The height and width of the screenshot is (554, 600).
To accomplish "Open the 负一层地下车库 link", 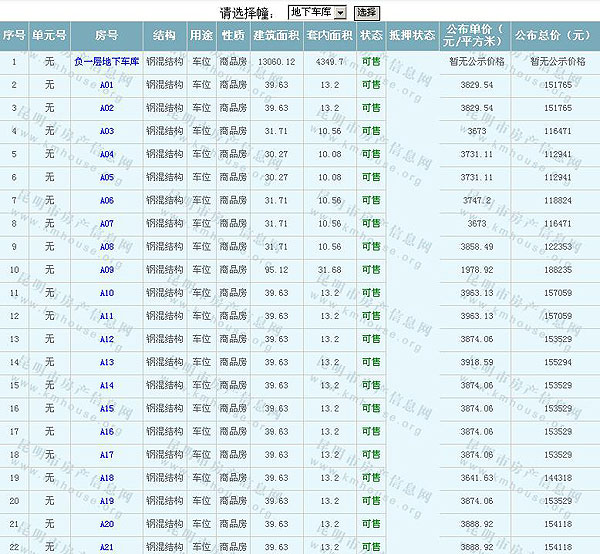I will (107, 62).
